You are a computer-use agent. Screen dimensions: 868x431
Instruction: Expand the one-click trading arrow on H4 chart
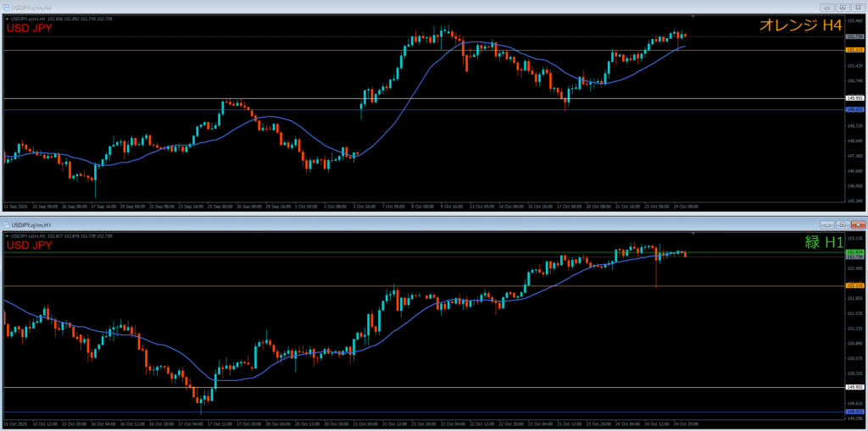(7, 18)
